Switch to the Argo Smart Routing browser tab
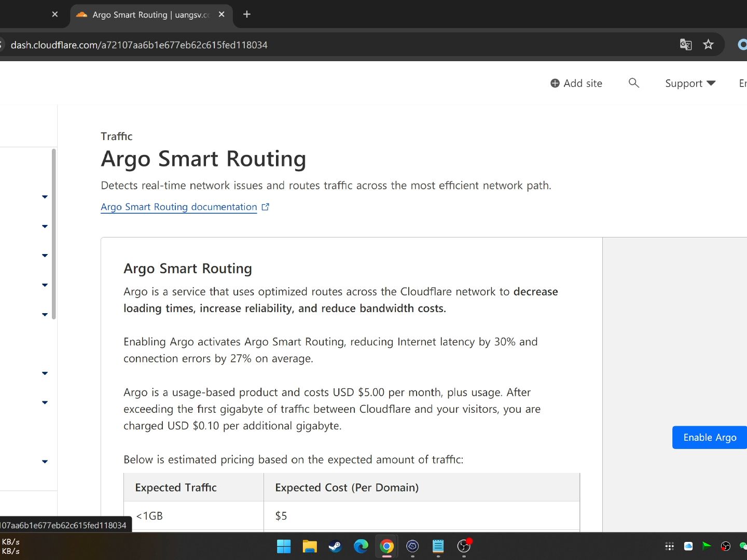The image size is (747, 560). click(x=151, y=15)
